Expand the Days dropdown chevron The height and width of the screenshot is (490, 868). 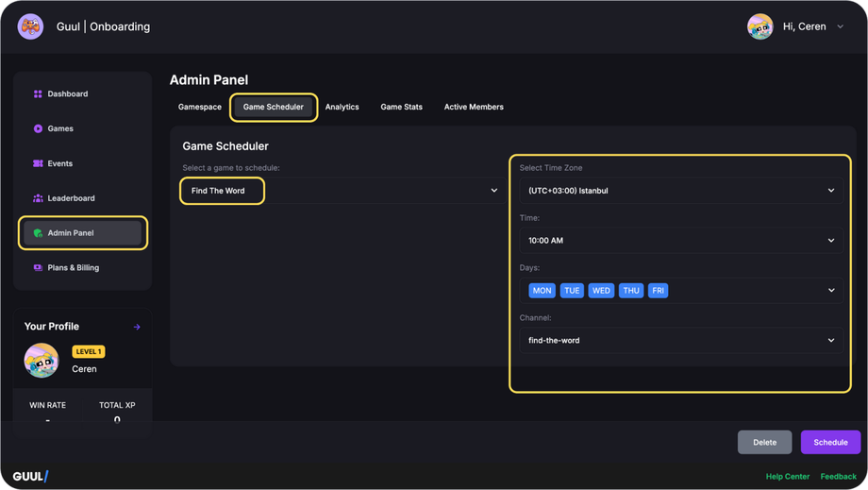(x=831, y=290)
